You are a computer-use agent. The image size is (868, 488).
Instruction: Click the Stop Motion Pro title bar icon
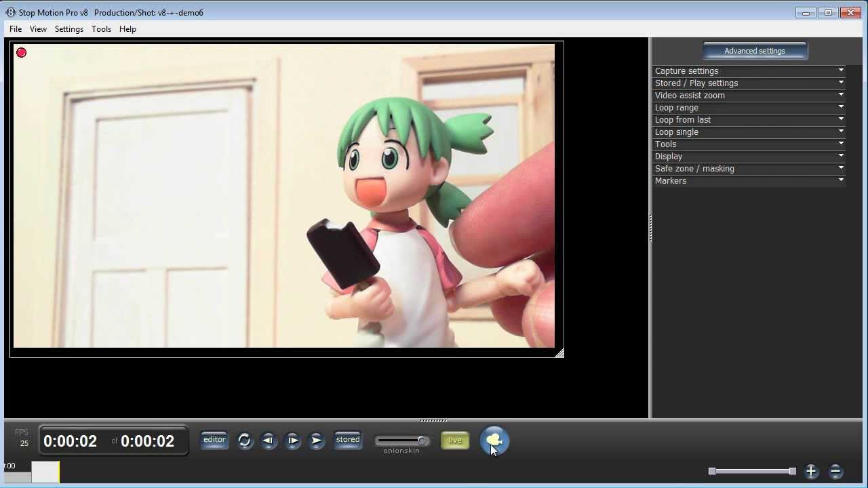11,12
